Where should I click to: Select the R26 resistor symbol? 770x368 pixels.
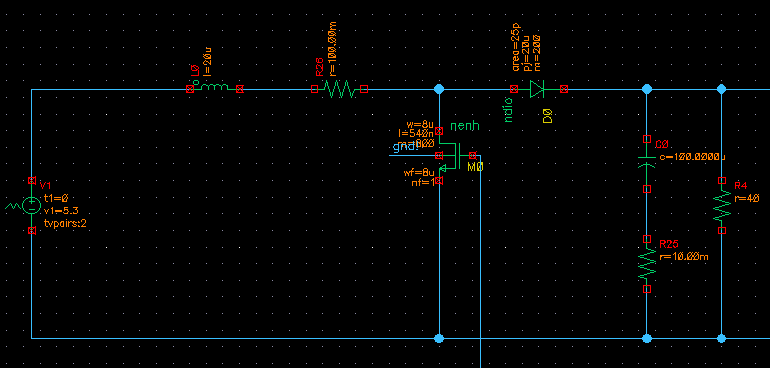(339, 89)
